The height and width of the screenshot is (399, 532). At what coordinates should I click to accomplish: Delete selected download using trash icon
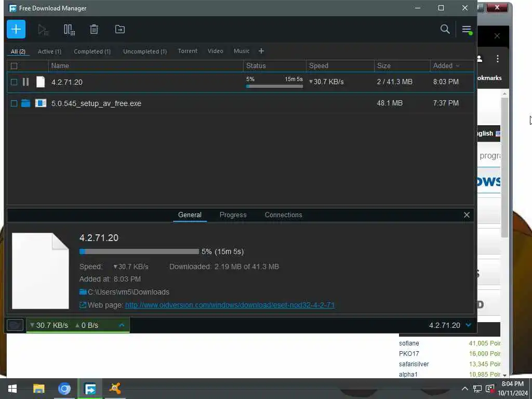[94, 29]
